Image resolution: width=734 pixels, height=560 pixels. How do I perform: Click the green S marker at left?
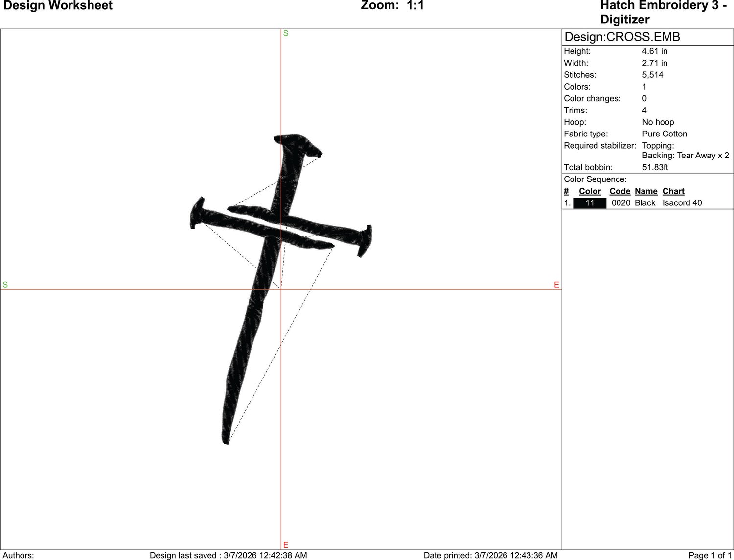(x=5, y=285)
